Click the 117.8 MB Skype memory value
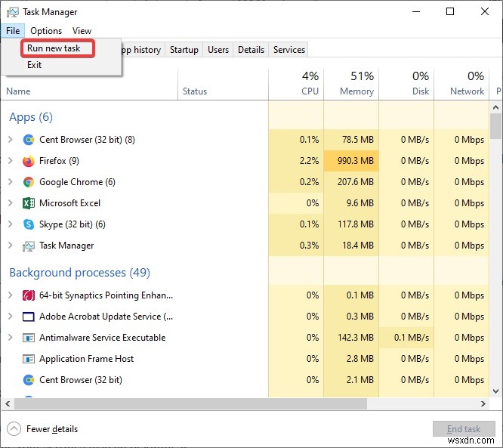The width and height of the screenshot is (503, 448). [x=356, y=224]
